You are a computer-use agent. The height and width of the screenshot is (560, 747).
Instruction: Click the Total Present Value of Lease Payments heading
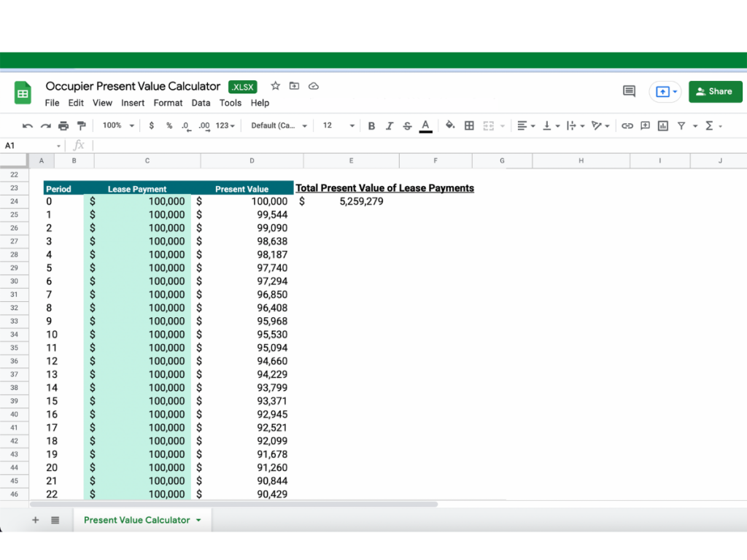(385, 188)
